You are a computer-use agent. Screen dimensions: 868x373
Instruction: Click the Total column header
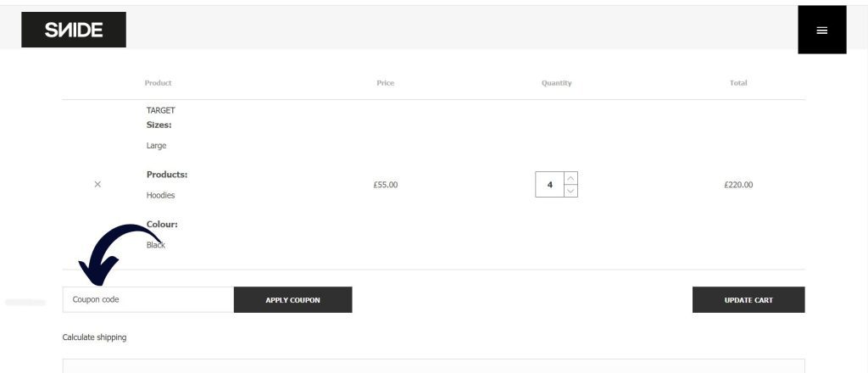click(x=738, y=83)
